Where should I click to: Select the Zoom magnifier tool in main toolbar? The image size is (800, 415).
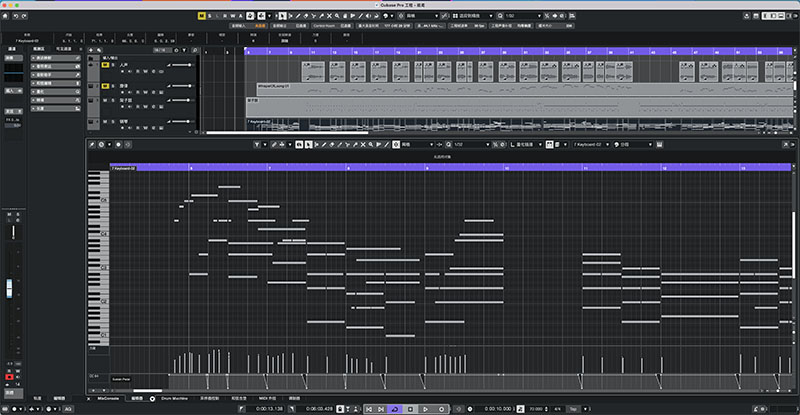[x=337, y=16]
